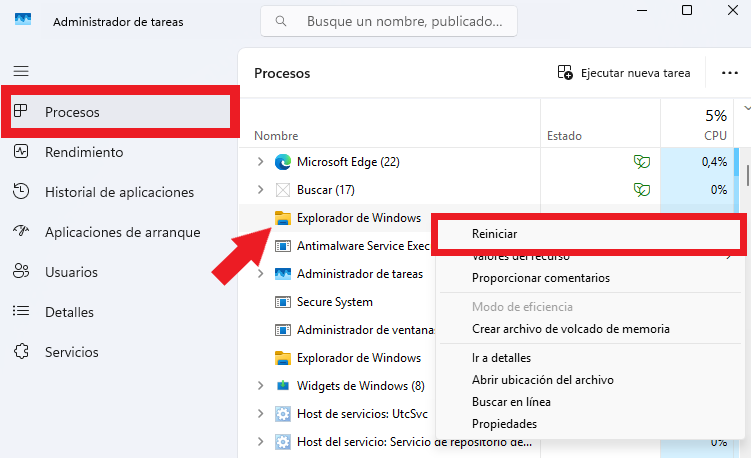Click the Widgets de Windows icon
Screen dimensions: 751x458
point(283,386)
